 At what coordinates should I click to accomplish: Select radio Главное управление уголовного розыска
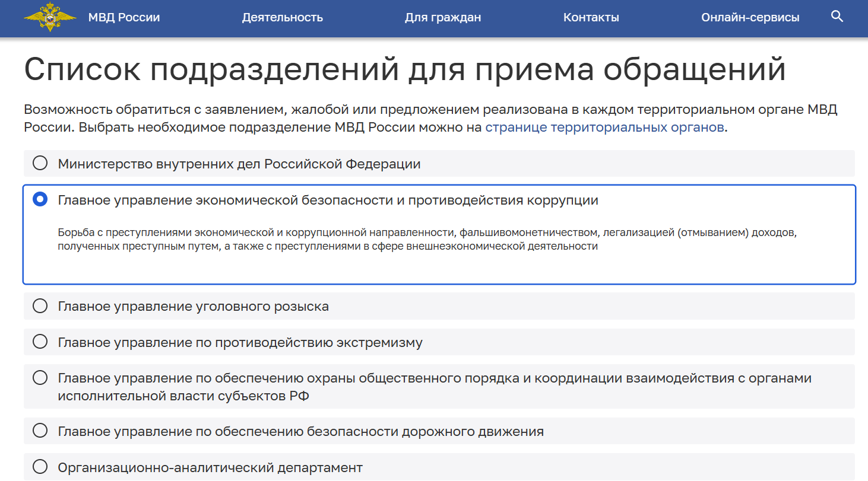pos(40,306)
